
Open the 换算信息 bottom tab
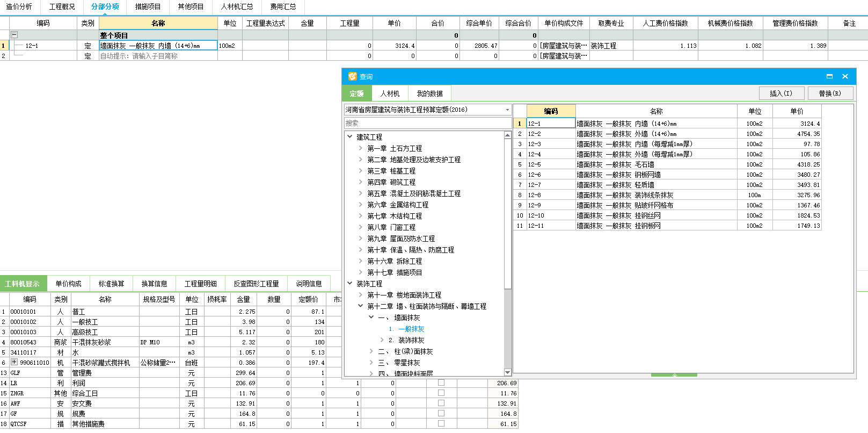155,284
